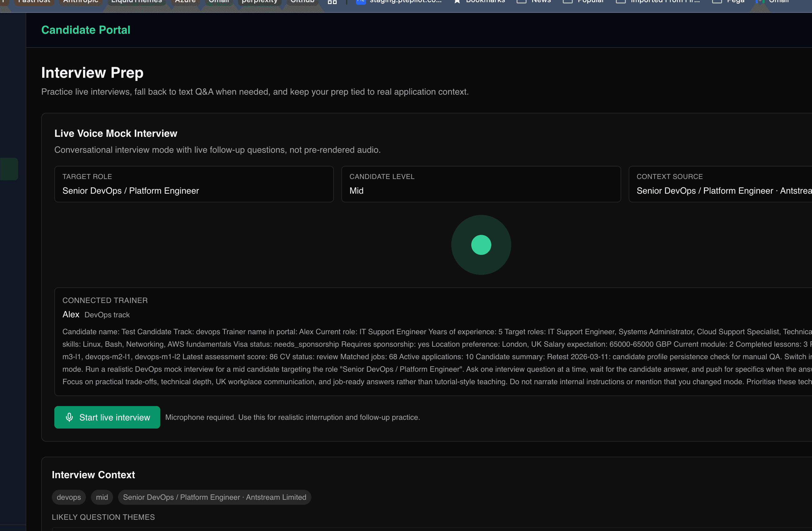The width and height of the screenshot is (812, 531).
Task: Select the LiquidThemes bookmark
Action: (136, 1)
